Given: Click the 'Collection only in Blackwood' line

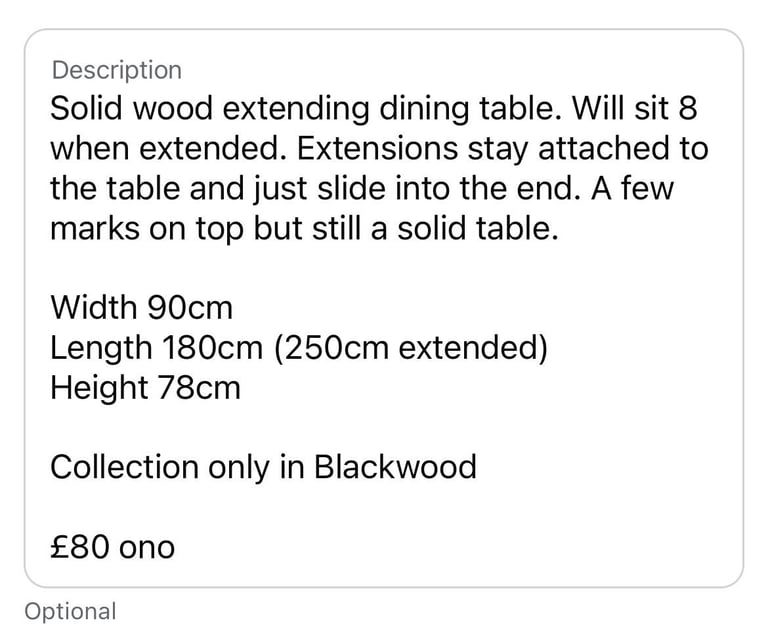Looking at the screenshot, I should coord(264,466).
